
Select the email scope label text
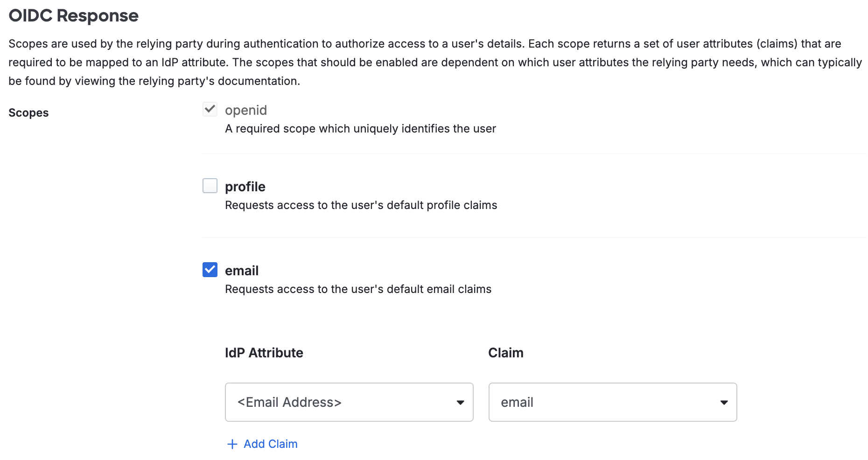tap(242, 270)
